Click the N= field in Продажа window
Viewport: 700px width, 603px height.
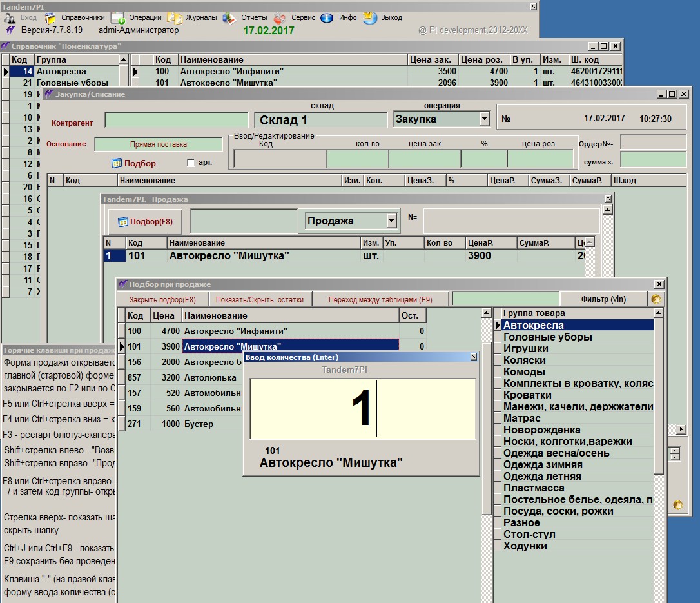point(510,220)
